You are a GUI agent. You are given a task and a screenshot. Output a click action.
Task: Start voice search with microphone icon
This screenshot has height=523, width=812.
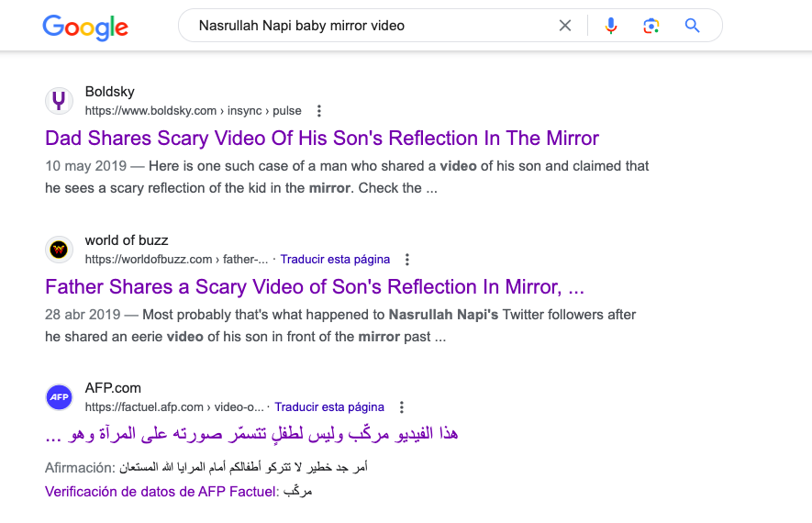click(611, 26)
